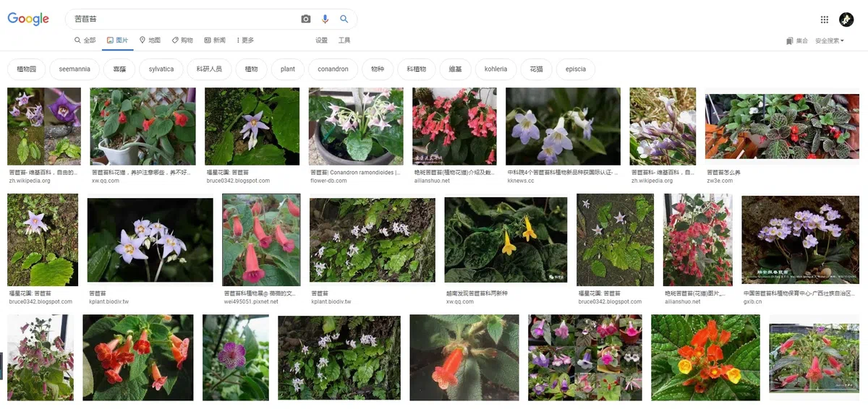Open the Conandron ramondioides potted plant image
This screenshot has height=409, width=868.
[355, 126]
